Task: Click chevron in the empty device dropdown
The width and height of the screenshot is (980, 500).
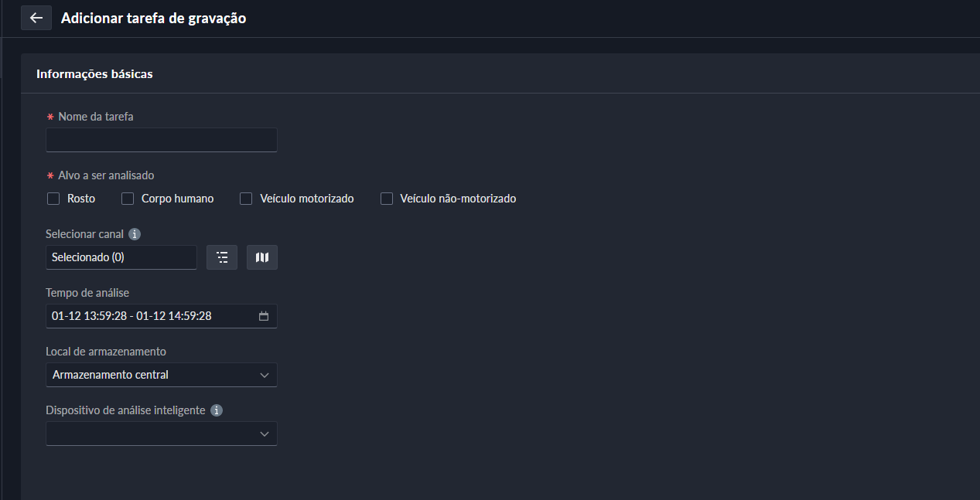Action: coord(265,434)
